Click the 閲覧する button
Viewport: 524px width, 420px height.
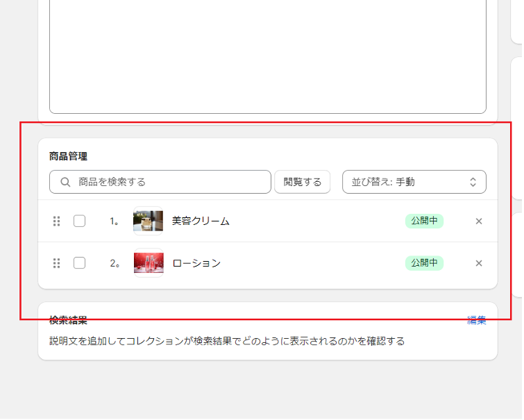point(303,183)
